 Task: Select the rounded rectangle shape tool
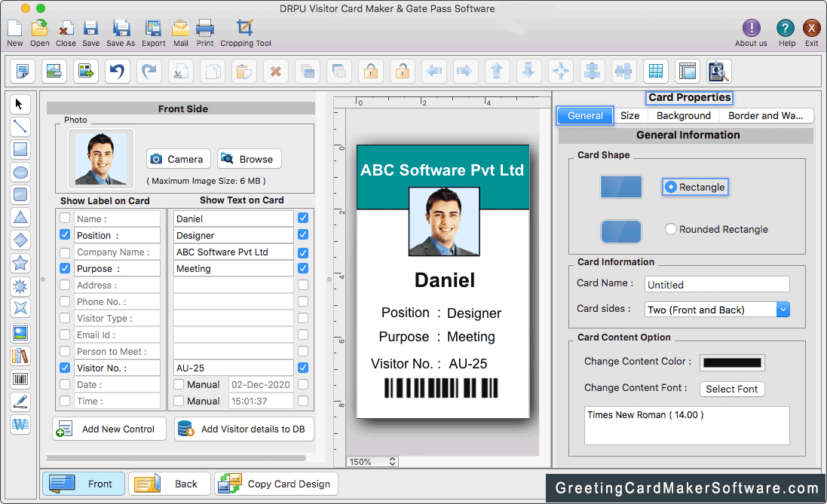pyautogui.click(x=20, y=194)
